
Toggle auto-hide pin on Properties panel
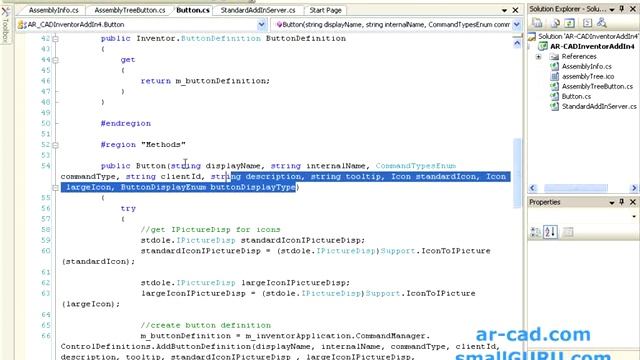[x=622, y=202]
